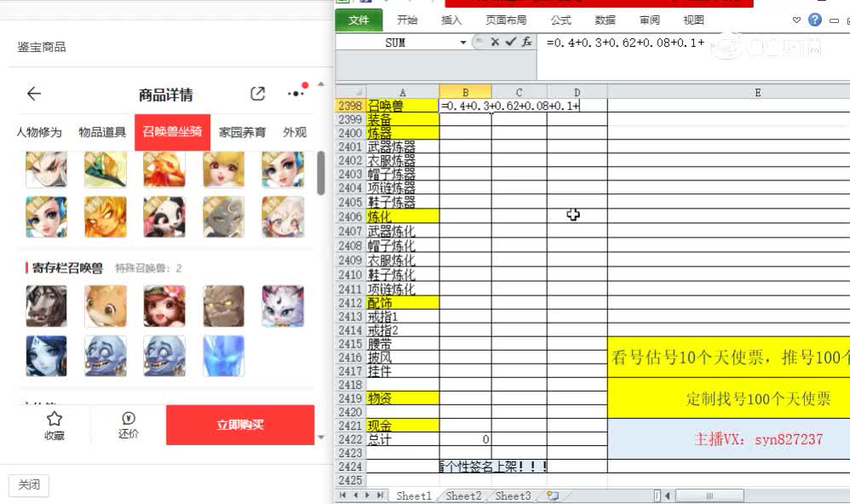Screen dimensions: 850x504
Task: Switch to the 审阅 ribbon tab
Action: click(x=650, y=20)
